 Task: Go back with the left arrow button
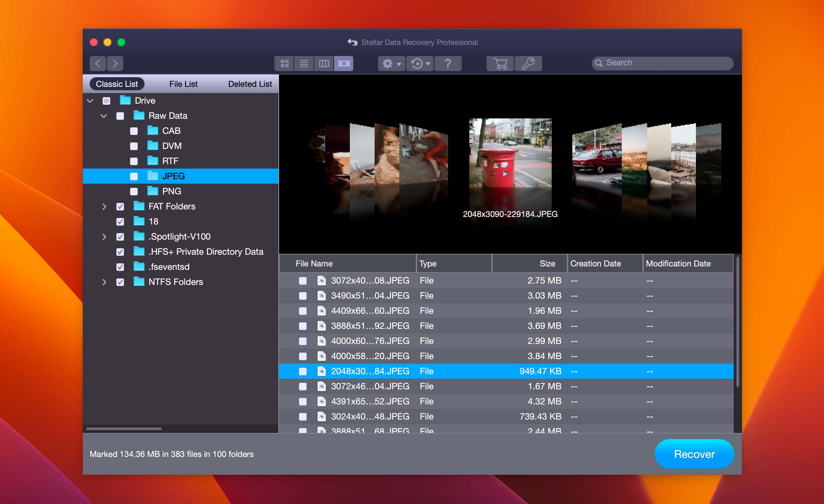98,64
